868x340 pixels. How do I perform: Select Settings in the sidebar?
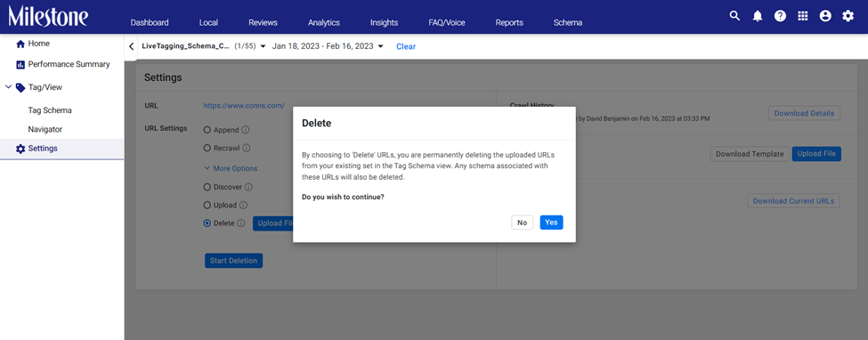click(x=62, y=149)
